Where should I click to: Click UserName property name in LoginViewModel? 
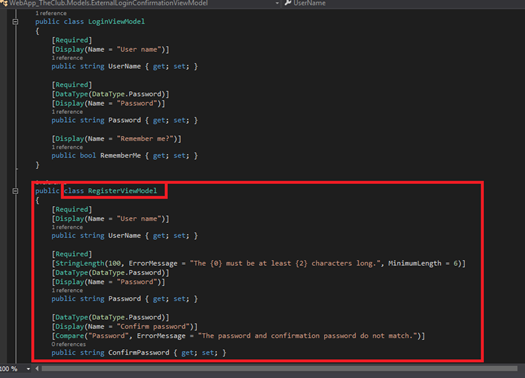[x=125, y=66]
